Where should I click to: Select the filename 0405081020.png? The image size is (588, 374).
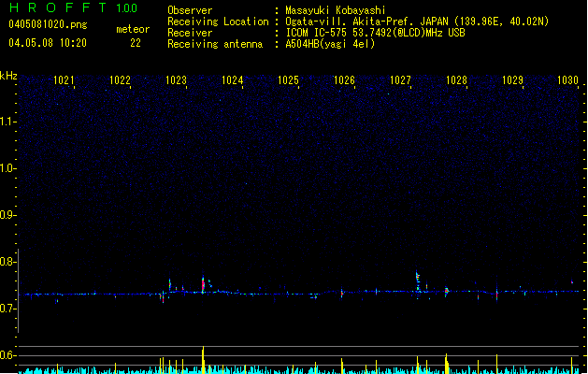point(48,24)
